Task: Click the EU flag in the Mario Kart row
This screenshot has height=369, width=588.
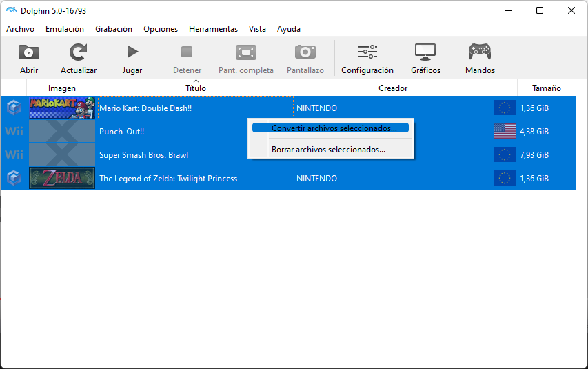Action: click(505, 108)
